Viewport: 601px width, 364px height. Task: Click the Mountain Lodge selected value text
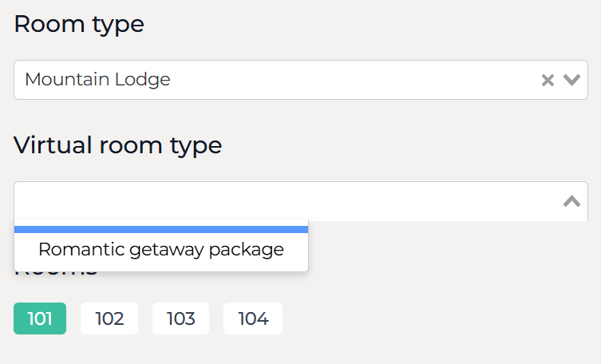click(x=97, y=80)
